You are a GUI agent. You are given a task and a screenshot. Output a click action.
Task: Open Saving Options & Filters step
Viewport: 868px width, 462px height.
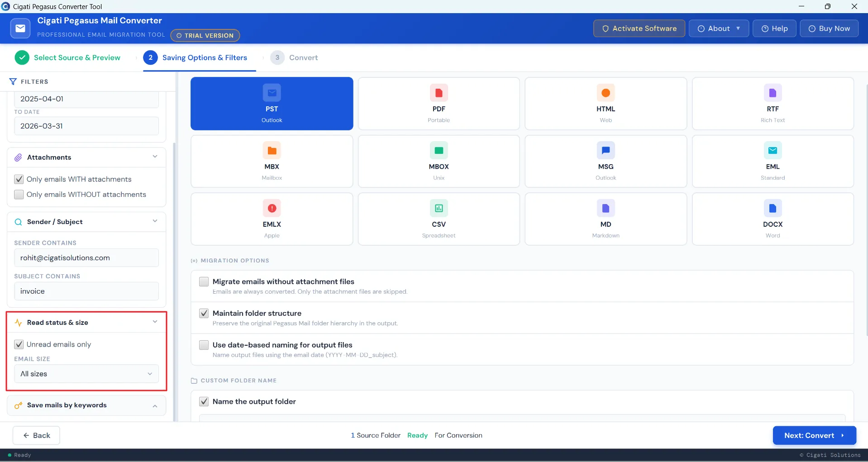196,57
